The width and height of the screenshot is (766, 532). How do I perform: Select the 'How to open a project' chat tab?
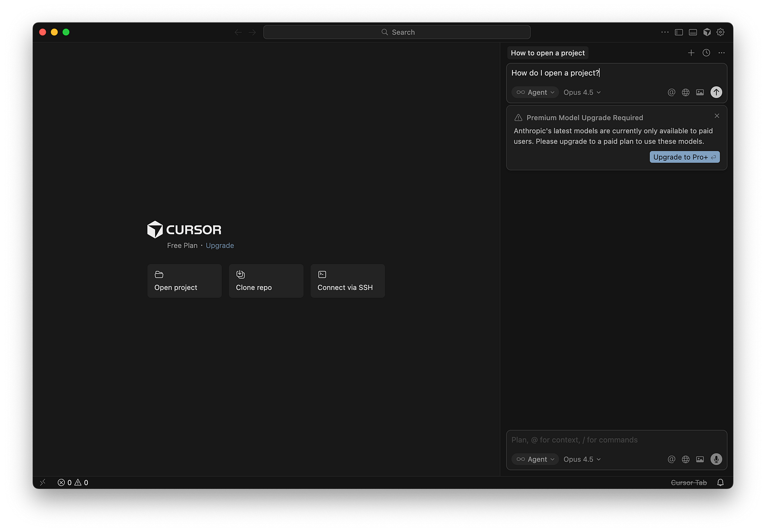point(548,53)
